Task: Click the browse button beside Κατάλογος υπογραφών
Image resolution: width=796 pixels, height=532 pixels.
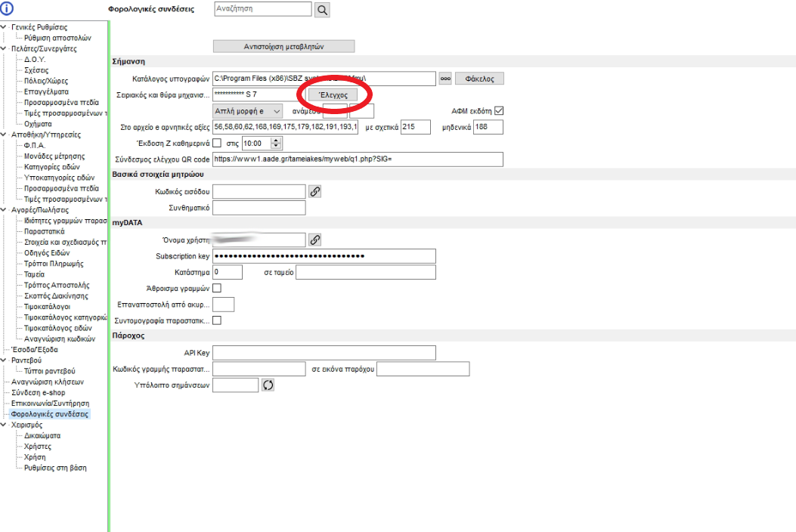Action: 445,79
